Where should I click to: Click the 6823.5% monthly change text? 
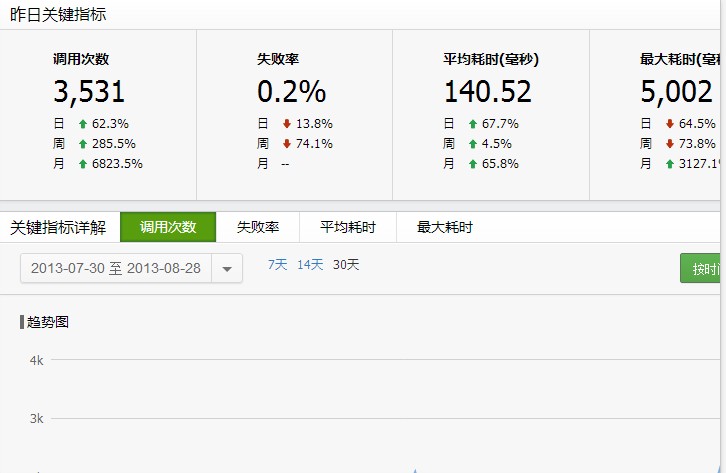117,164
